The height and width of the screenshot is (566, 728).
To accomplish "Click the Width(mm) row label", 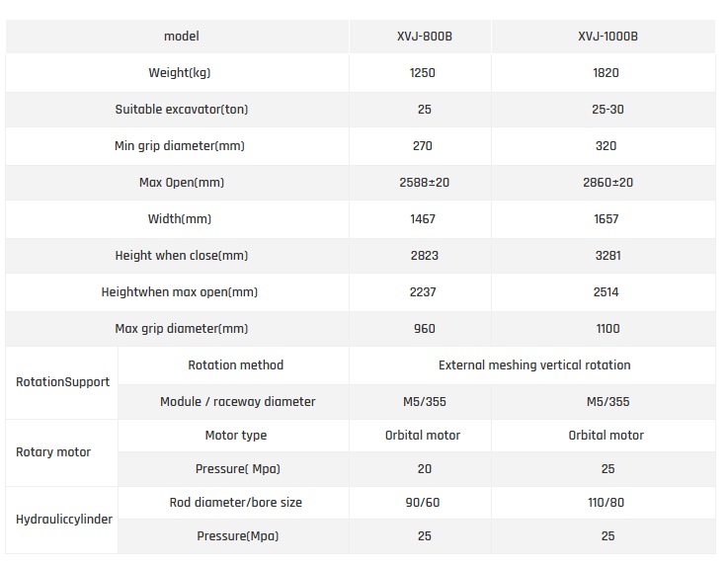I will (x=179, y=219).
